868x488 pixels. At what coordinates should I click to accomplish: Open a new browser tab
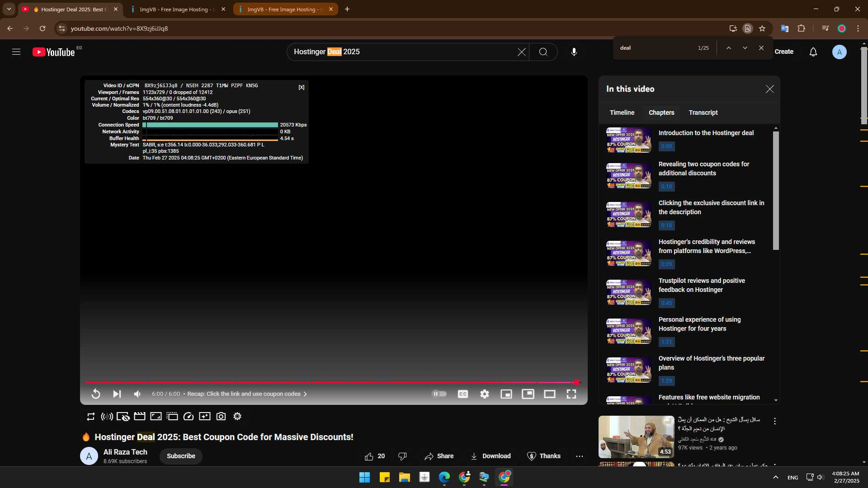347,9
